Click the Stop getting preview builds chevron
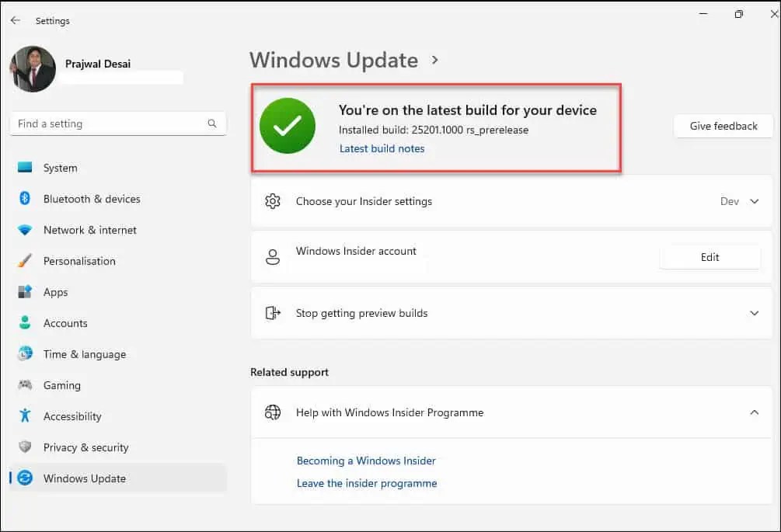Screen dimensions: 781x532 (755, 313)
